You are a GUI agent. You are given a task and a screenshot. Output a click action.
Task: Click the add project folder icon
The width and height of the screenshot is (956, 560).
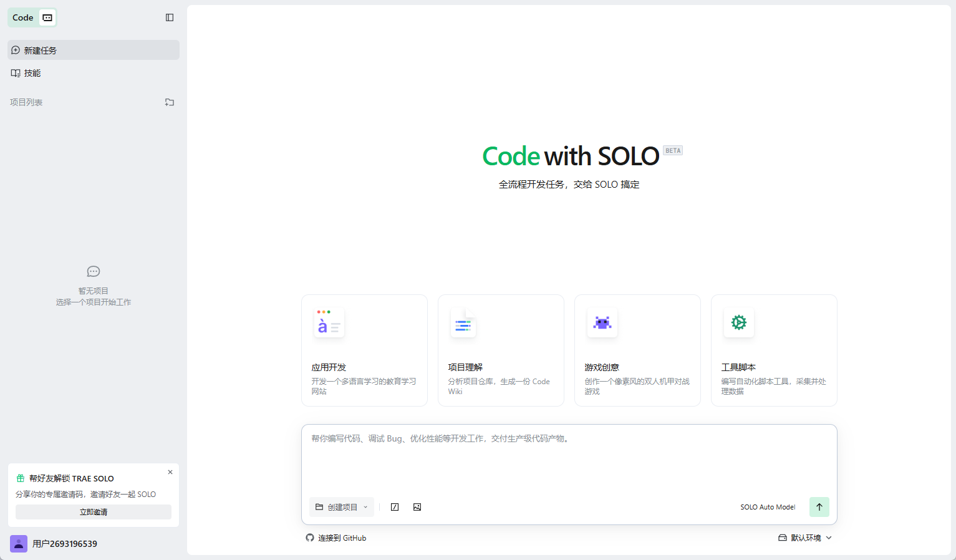tap(170, 102)
